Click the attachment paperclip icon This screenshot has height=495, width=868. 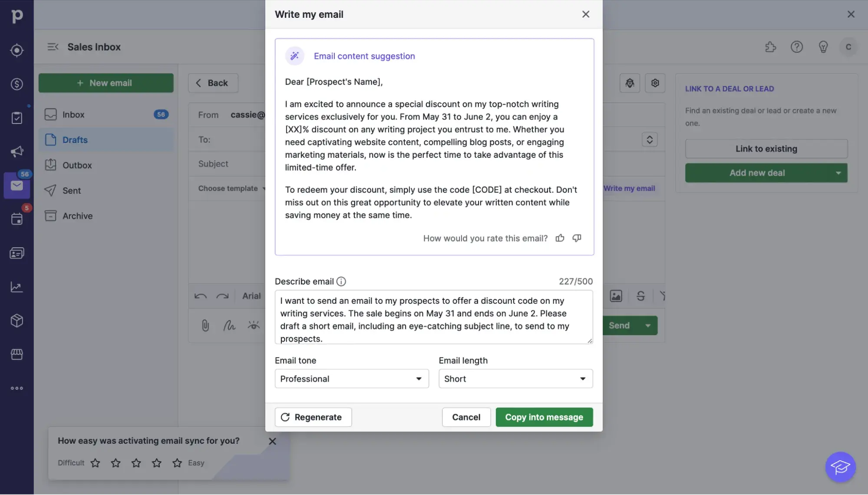205,326
